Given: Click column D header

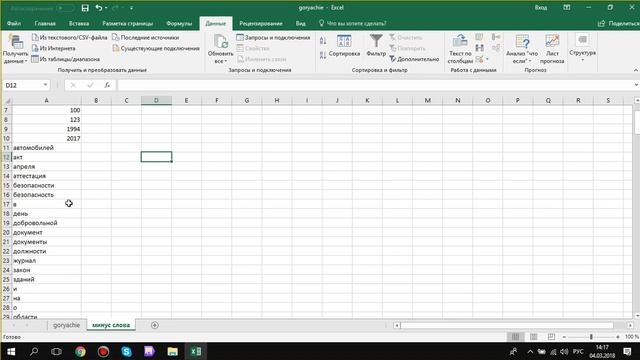Looking at the screenshot, I should pyautogui.click(x=156, y=100).
